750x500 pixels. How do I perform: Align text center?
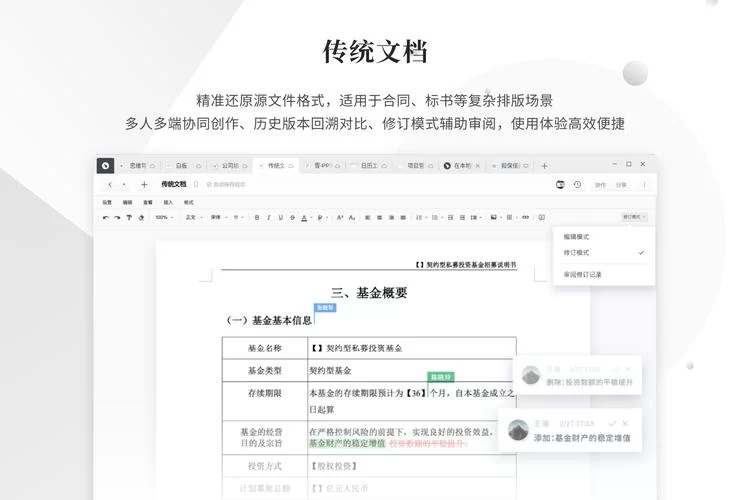pyautogui.click(x=379, y=218)
